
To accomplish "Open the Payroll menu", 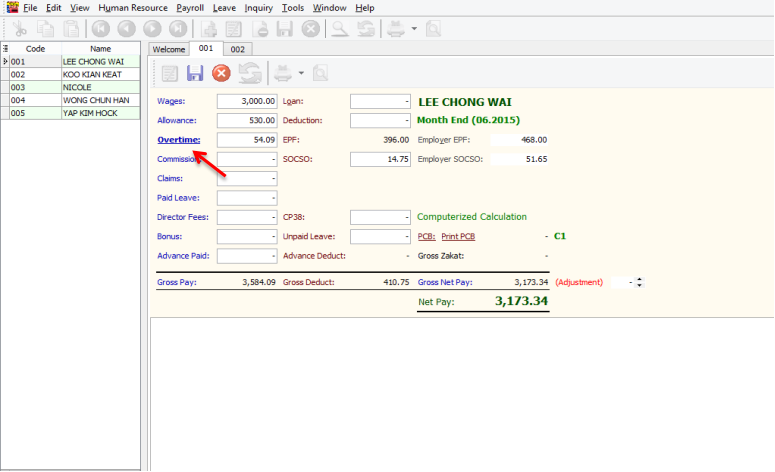I will pos(190,7).
